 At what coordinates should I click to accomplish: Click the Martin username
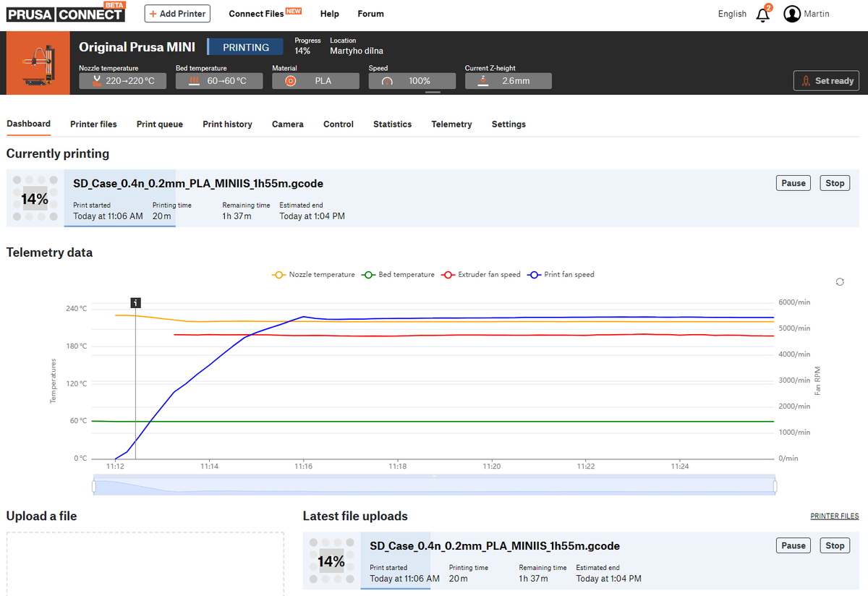pos(817,14)
